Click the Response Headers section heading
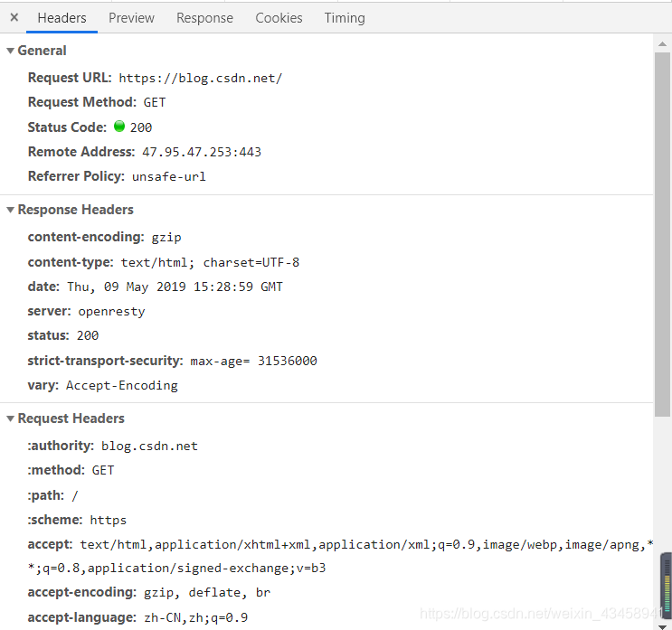Viewport: 672px width, 630px height. [75, 210]
